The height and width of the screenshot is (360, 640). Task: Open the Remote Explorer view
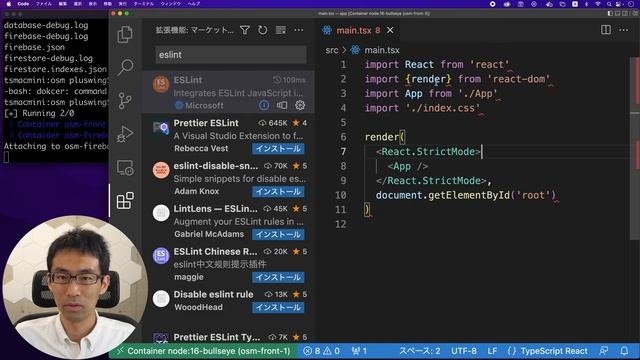[x=125, y=167]
